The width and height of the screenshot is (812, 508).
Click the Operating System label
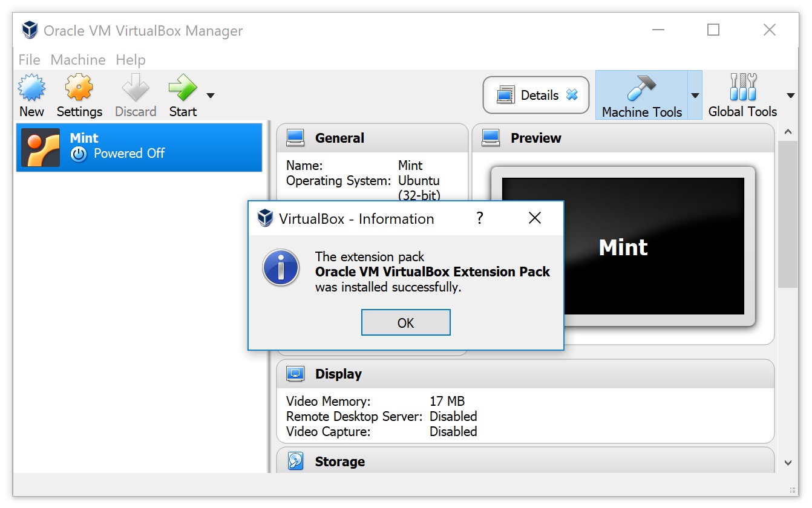tap(339, 180)
